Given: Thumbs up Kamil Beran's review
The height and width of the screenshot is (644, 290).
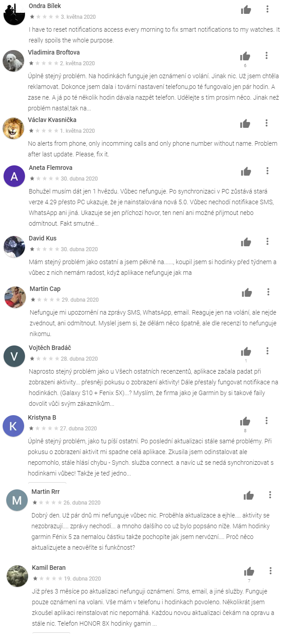Looking at the screenshot, I should tap(249, 571).
